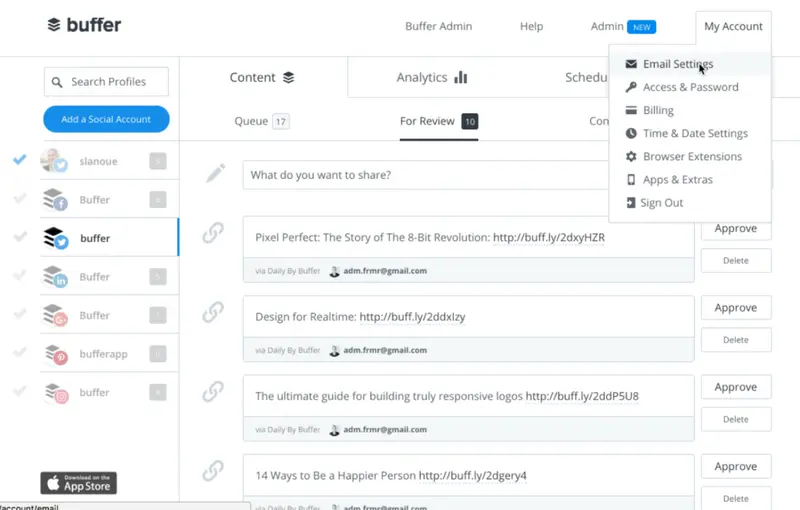Toggle checkmark for Buffer Facebook profile

coord(20,199)
